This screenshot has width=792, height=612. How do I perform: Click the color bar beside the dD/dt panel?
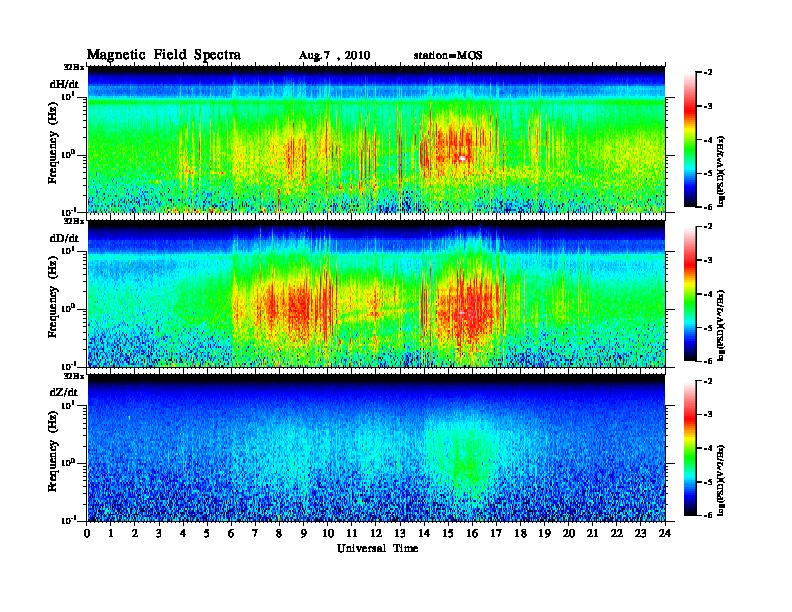pyautogui.click(x=689, y=294)
